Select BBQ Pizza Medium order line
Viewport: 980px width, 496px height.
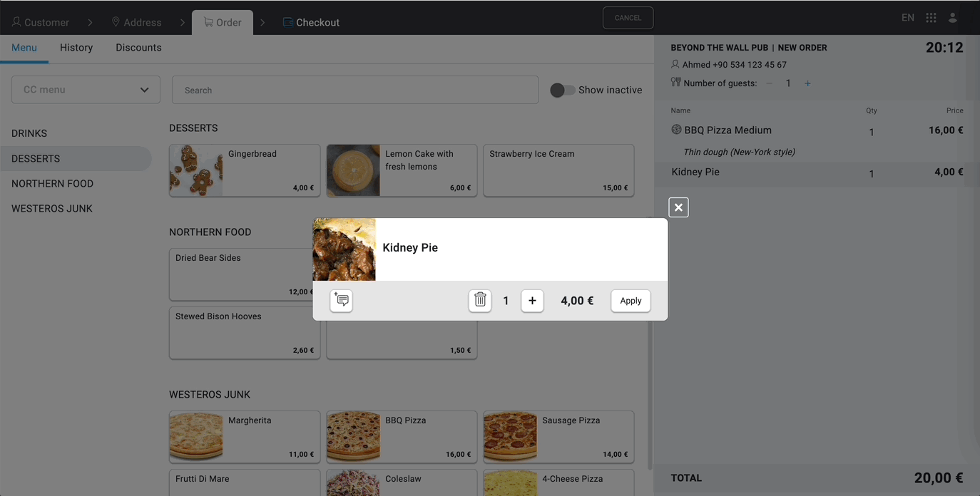click(x=728, y=130)
